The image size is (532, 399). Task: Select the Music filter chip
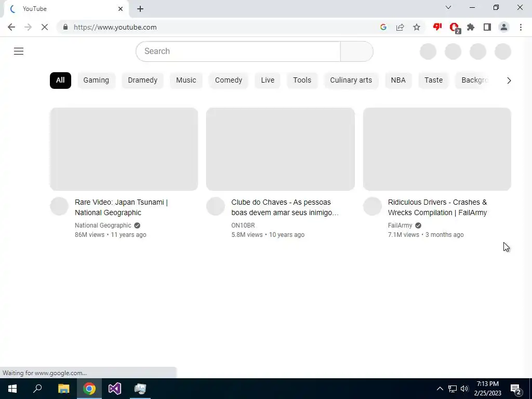point(186,81)
